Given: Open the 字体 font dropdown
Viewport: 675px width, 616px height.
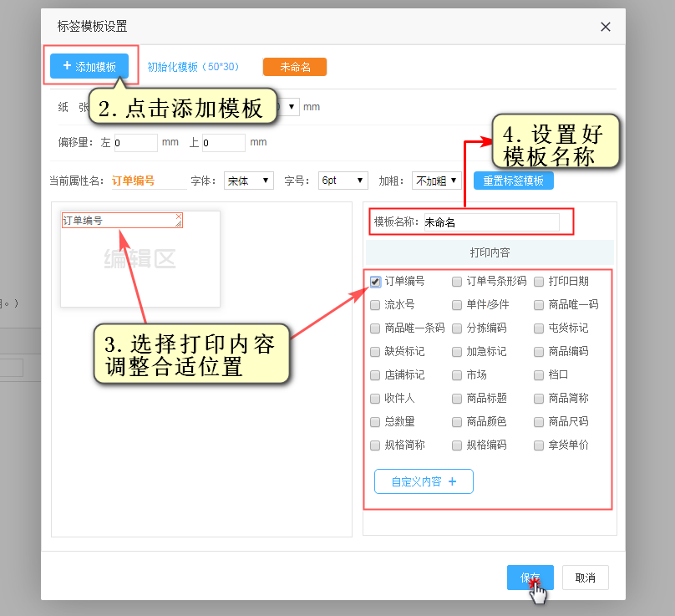Looking at the screenshot, I should pyautogui.click(x=249, y=181).
